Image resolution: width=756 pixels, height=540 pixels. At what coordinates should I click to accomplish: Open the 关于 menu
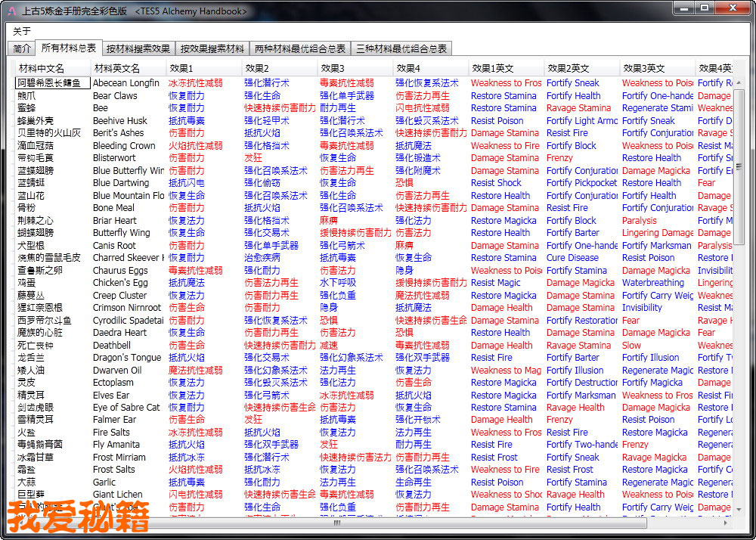coord(22,31)
